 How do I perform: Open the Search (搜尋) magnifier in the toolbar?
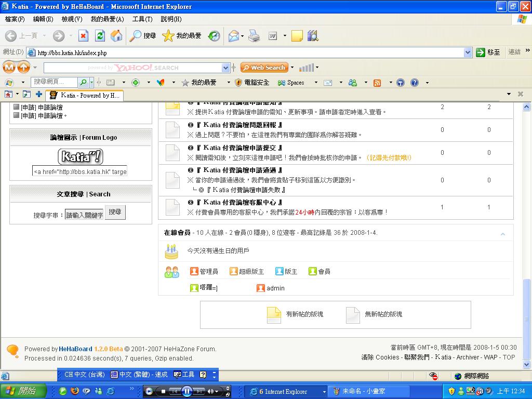pyautogui.click(x=143, y=36)
